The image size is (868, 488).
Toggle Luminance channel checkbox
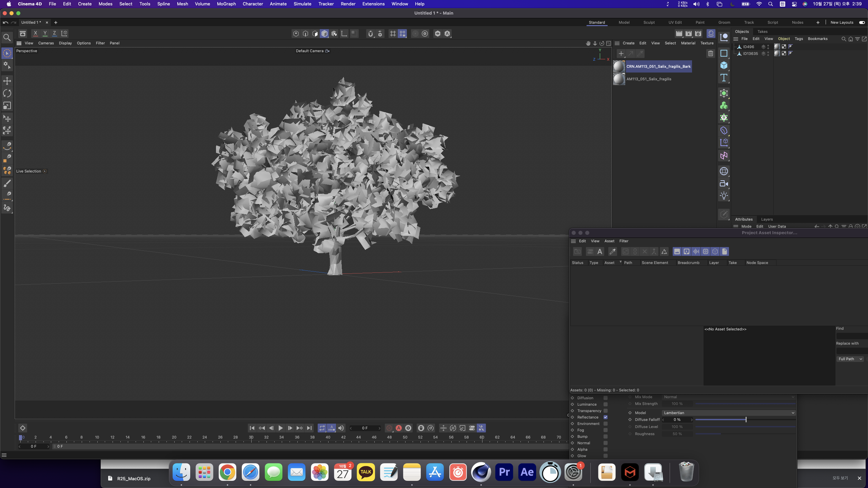(606, 405)
